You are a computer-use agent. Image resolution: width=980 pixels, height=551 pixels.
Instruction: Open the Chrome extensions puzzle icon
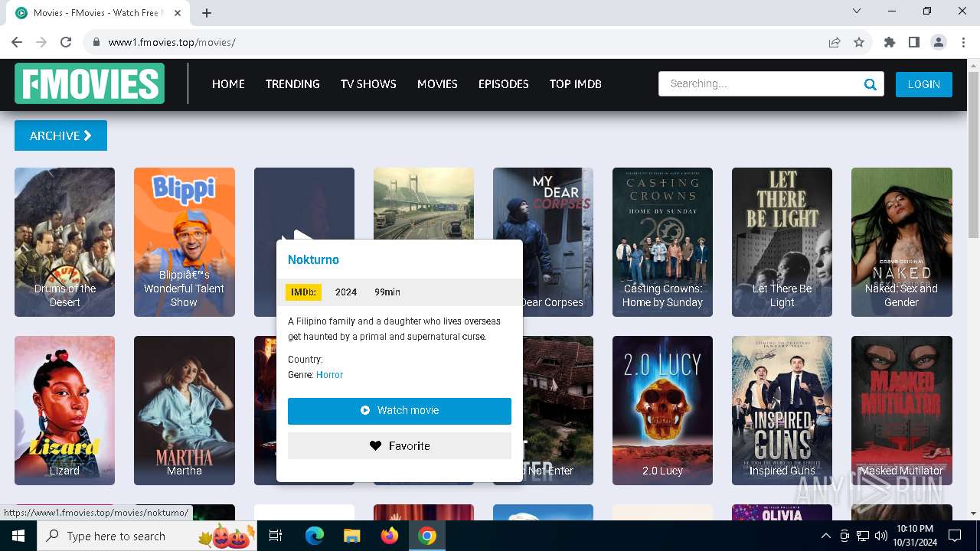[x=890, y=42]
